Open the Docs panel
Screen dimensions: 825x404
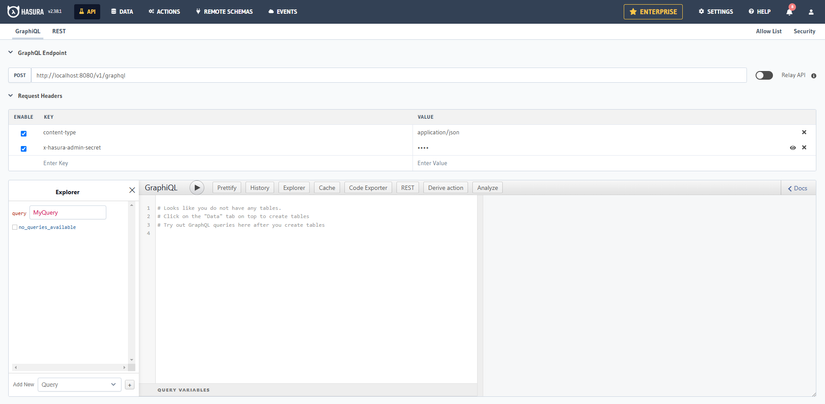(x=797, y=188)
